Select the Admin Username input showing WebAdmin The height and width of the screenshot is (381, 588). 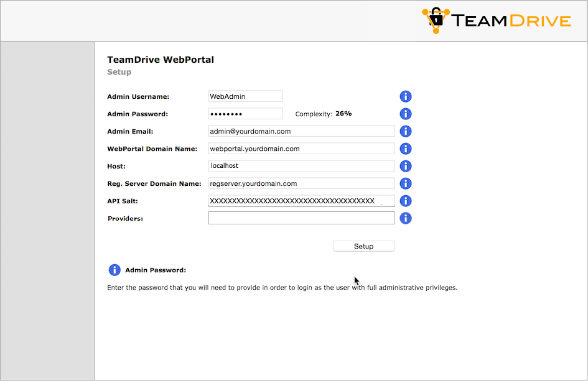(x=245, y=96)
